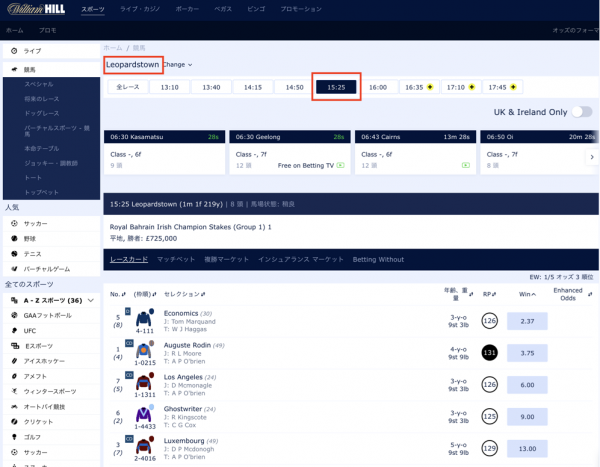Click Economics jockey silks icon
This screenshot has width=600, height=467.
145,318
